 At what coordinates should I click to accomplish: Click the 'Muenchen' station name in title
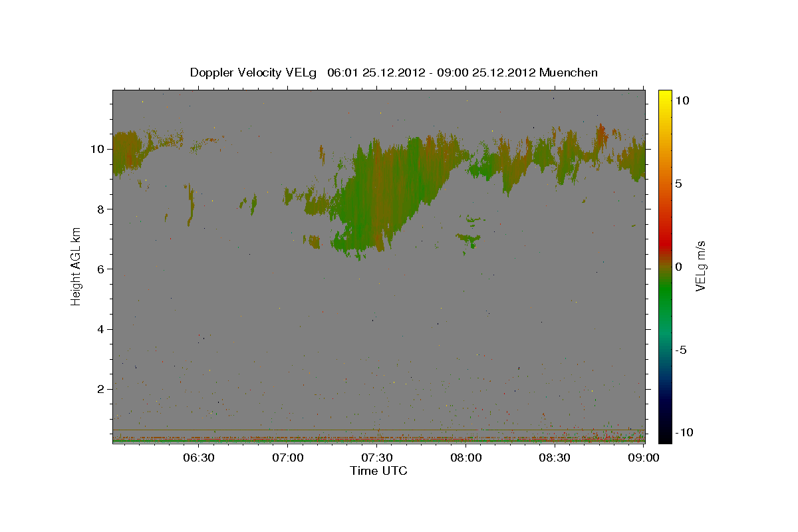tap(569, 72)
